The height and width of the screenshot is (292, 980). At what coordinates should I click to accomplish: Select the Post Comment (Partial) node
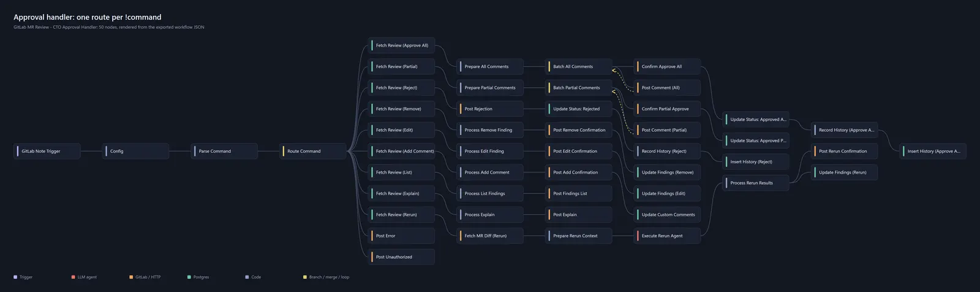coord(667,130)
